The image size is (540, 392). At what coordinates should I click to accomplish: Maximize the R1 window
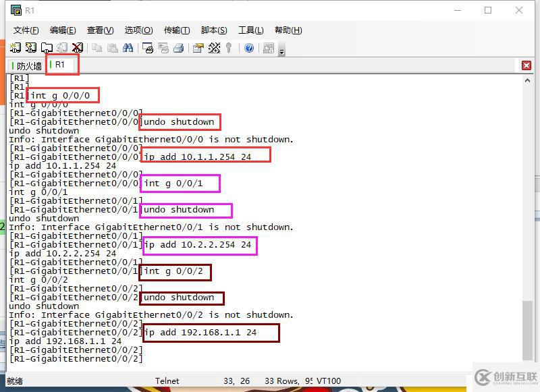click(x=488, y=10)
